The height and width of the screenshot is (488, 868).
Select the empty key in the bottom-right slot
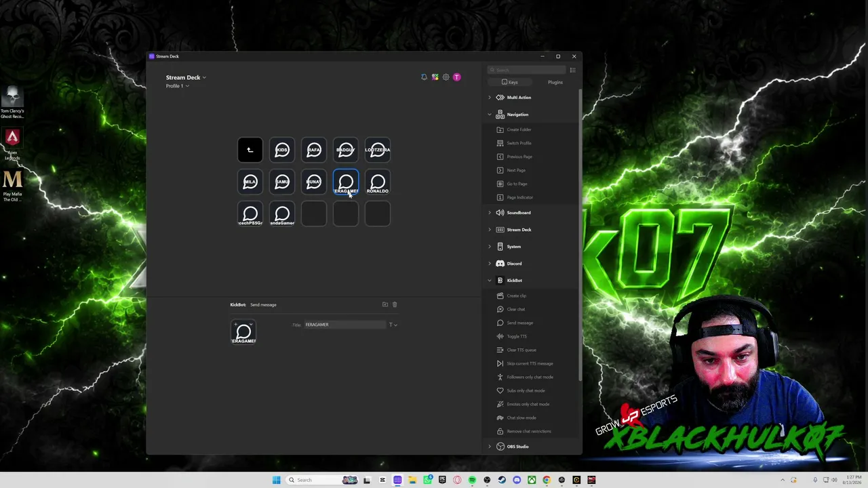(x=378, y=213)
